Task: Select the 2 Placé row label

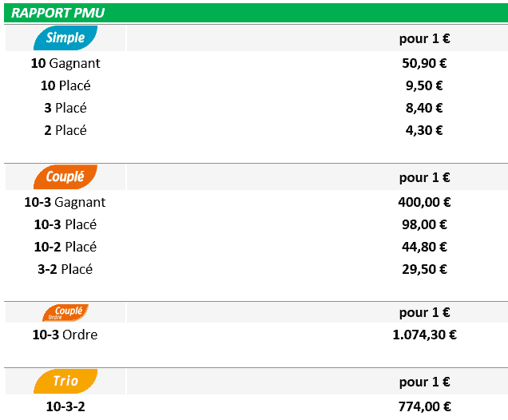Action: click(x=65, y=130)
